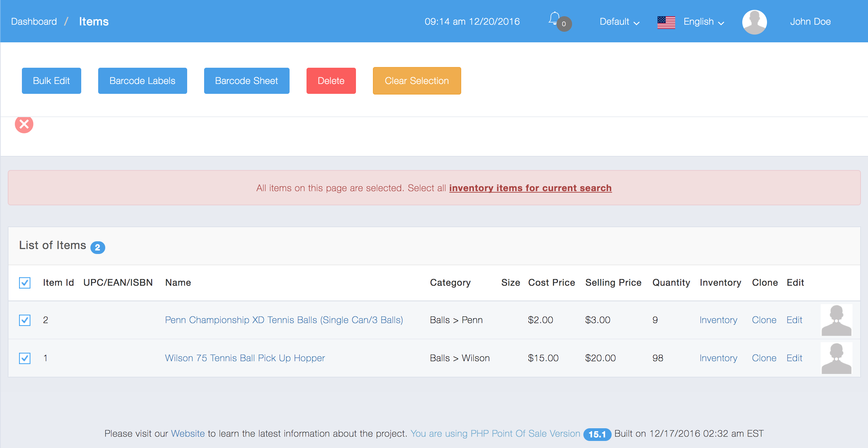The image size is (868, 448).
Task: Click the red circular X icon
Action: coord(24,124)
